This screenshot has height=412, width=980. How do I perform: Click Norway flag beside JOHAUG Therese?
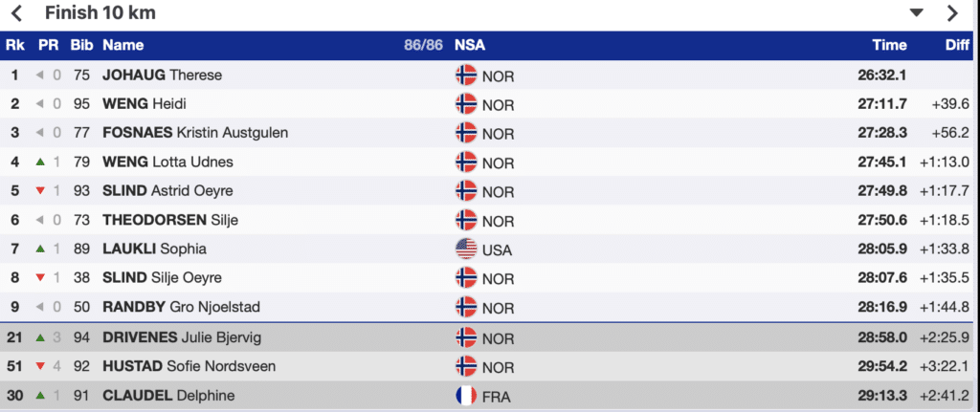[x=466, y=76]
